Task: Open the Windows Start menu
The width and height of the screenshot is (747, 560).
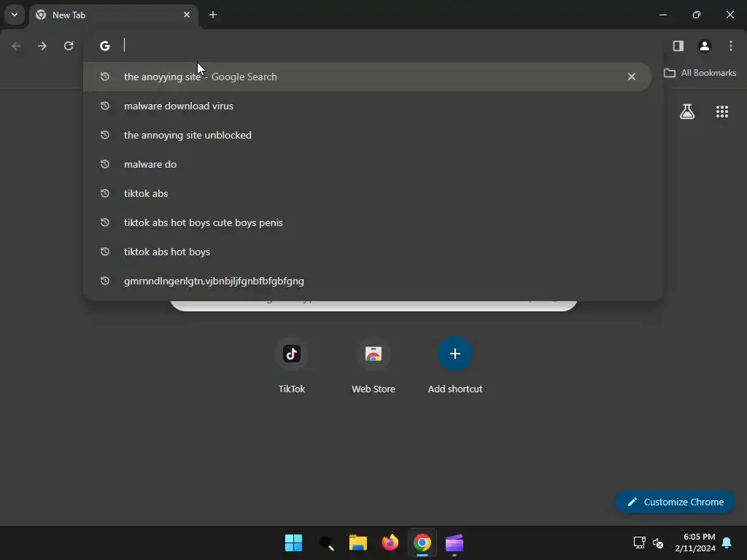Action: tap(293, 542)
